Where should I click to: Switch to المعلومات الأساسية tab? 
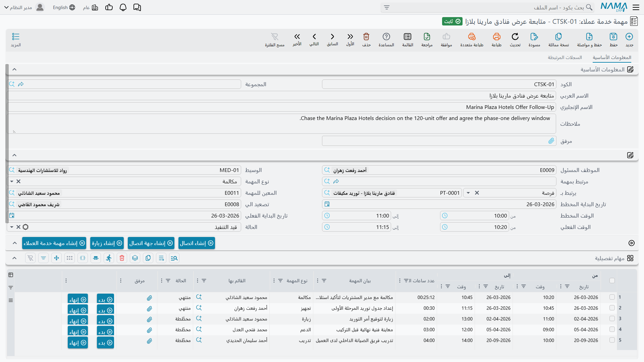[x=612, y=58]
